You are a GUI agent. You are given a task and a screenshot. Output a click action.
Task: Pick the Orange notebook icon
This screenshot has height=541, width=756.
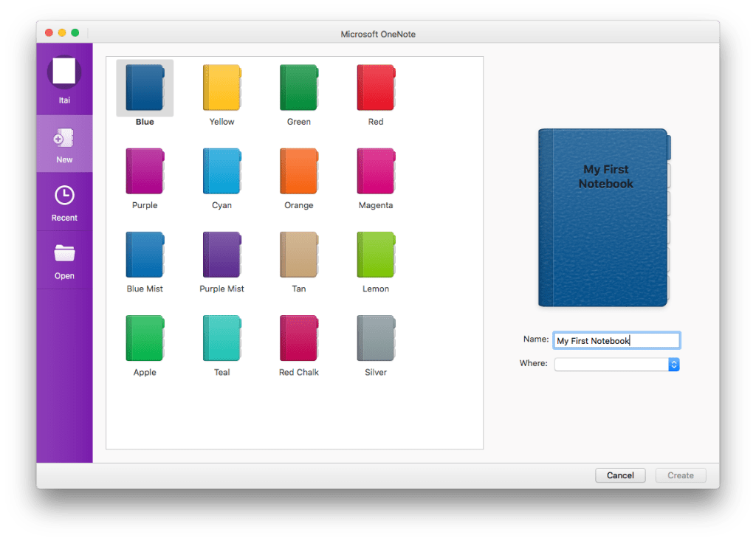pos(298,172)
